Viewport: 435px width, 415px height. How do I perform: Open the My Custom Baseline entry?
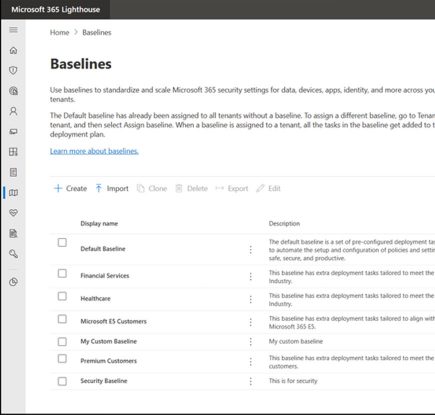point(108,341)
